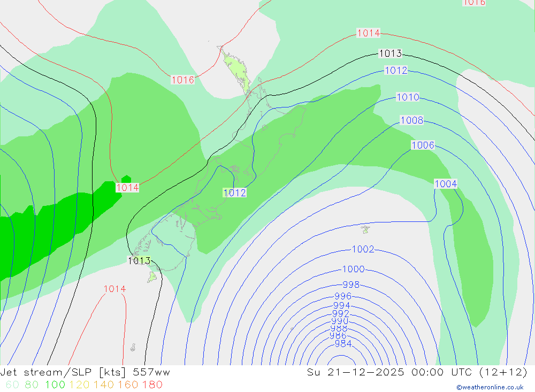Click the 100 knots legend value
Image resolution: width=535 pixels, height=392 pixels.
55,385
